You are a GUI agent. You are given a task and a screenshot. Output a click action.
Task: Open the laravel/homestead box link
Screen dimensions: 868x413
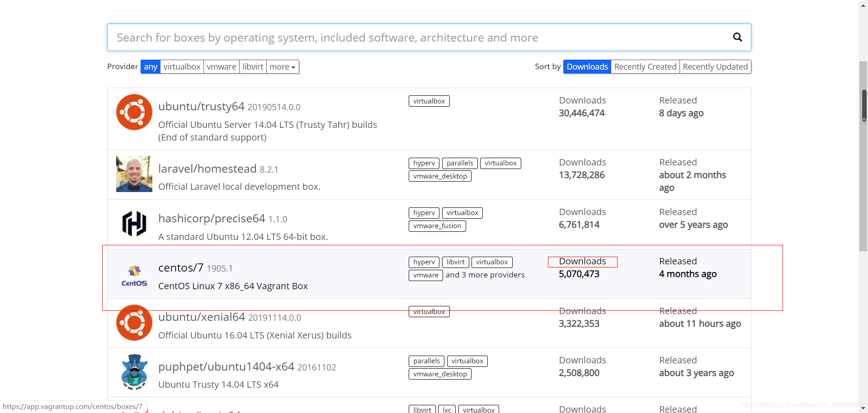[x=208, y=169]
